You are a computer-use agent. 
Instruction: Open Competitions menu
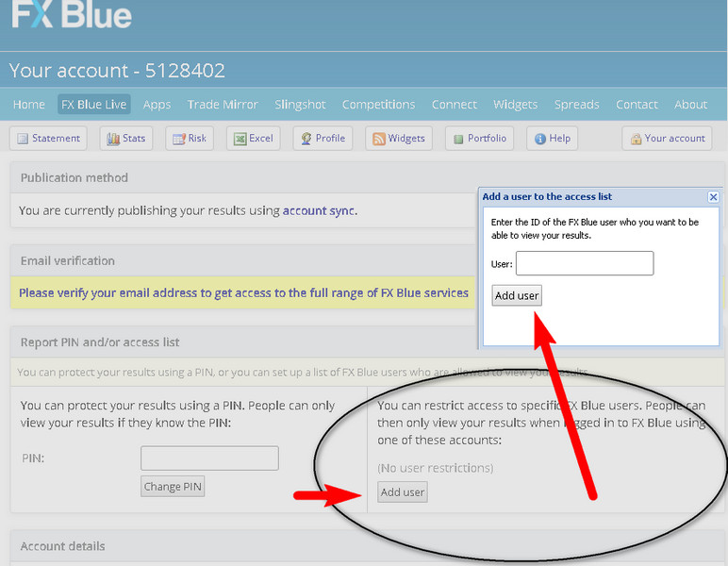[x=378, y=105]
